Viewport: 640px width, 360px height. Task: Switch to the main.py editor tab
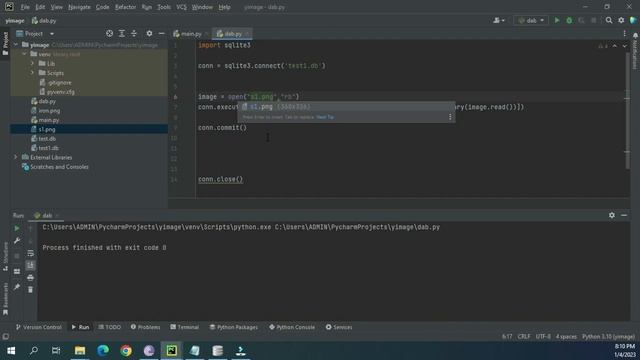click(190, 34)
